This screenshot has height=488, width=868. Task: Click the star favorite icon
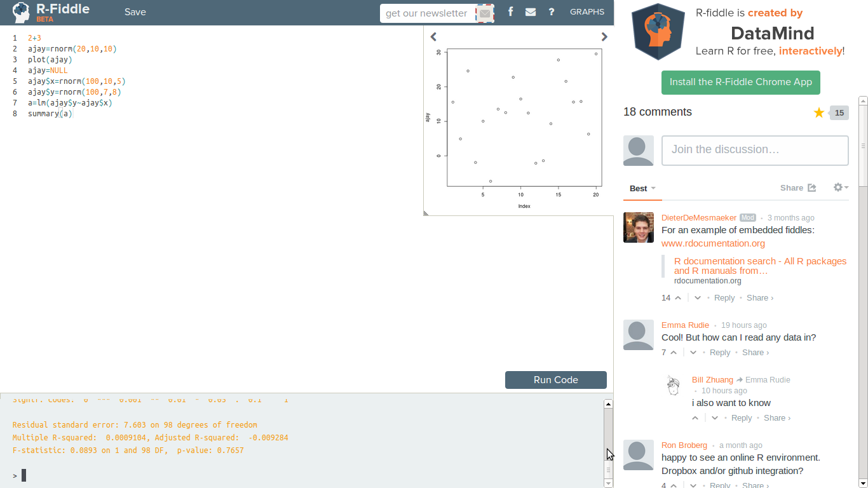point(819,112)
